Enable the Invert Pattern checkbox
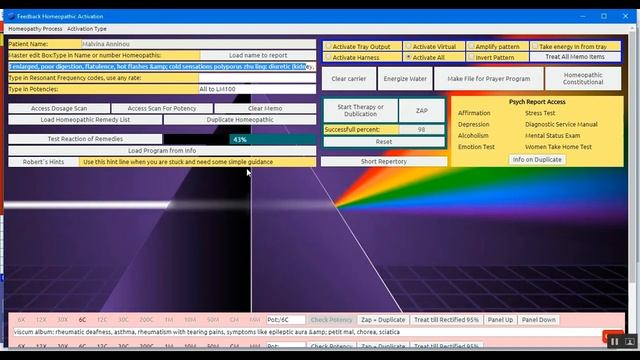 pyautogui.click(x=471, y=57)
